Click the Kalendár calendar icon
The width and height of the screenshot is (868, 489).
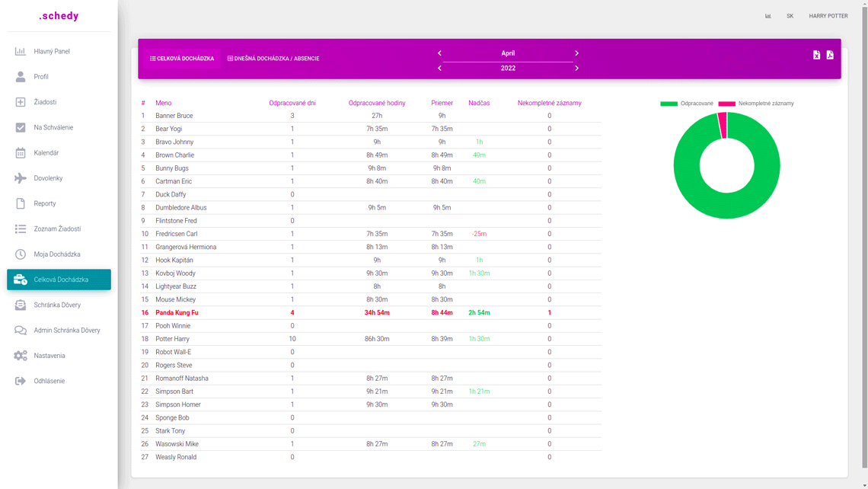[21, 153]
